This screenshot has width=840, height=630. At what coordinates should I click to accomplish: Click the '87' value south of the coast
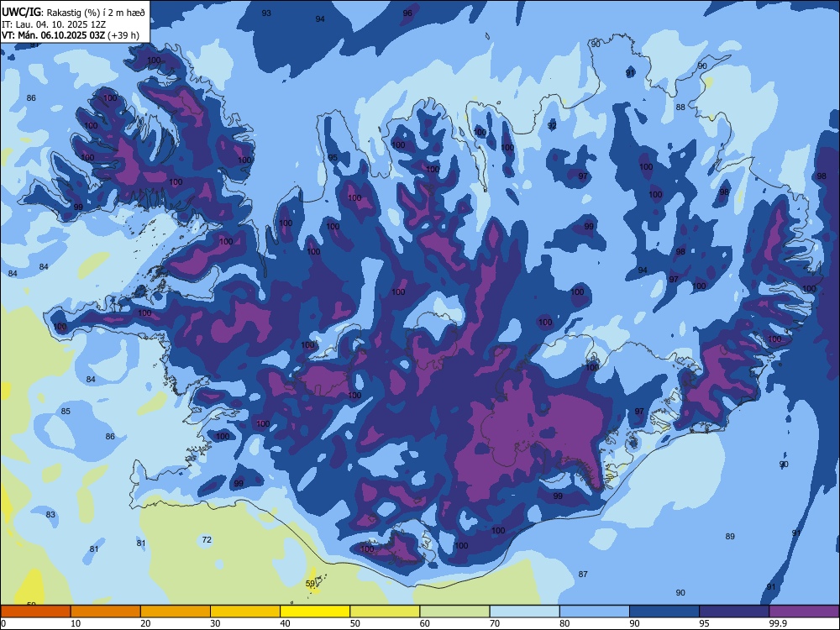[583, 575]
